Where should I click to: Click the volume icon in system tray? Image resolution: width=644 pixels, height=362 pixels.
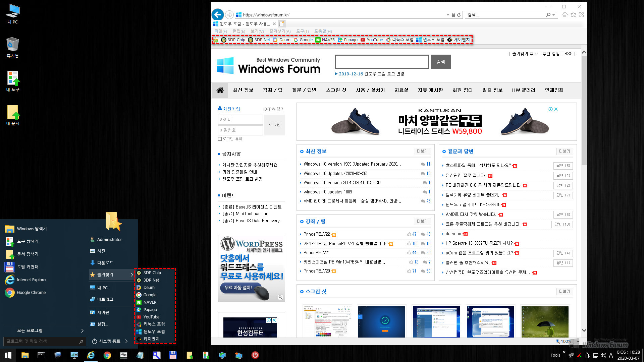603,355
